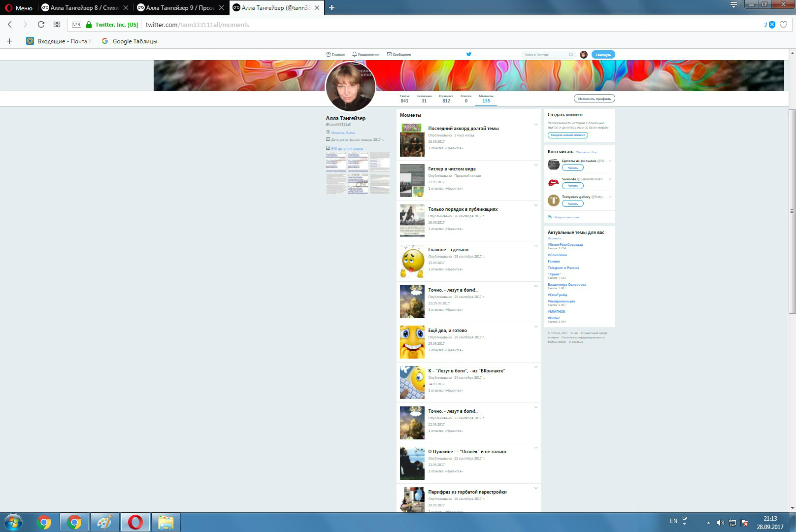Click the Opera speed dial grid icon
Image resolution: width=796 pixels, height=532 pixels.
(x=57, y=25)
